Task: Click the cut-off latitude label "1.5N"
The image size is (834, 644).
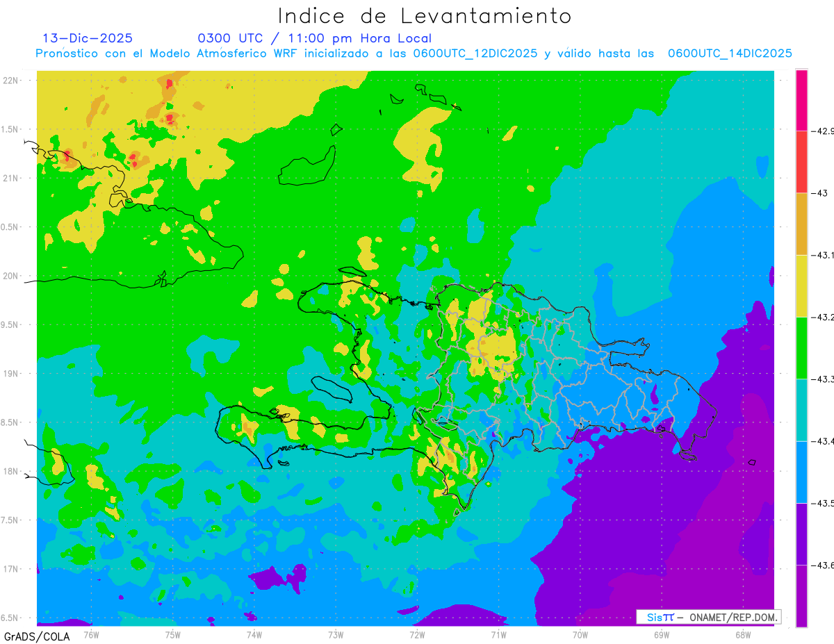Action: point(10,129)
